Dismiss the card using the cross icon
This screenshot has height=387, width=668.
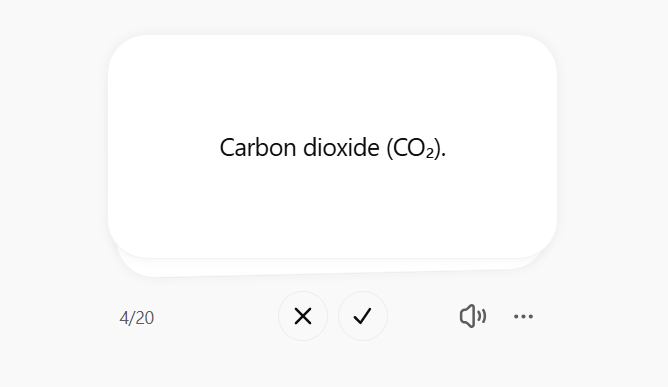303,316
